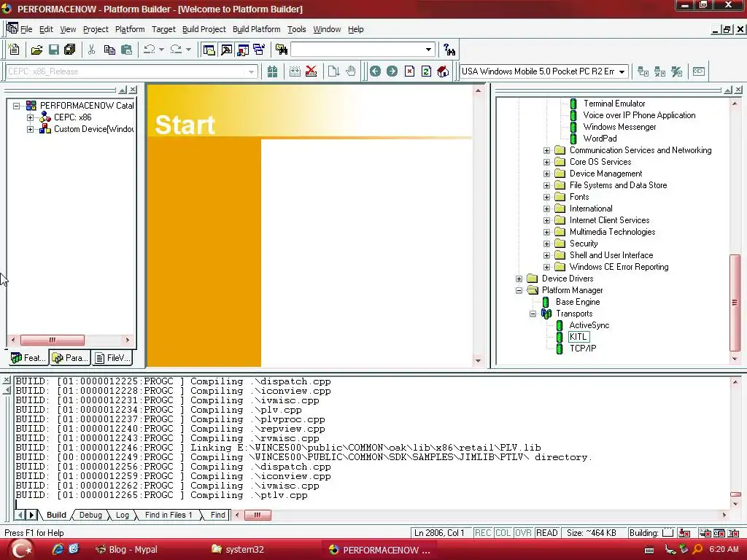Image resolution: width=747 pixels, height=560 pixels.
Task: Click the Break hand icon
Action: 351,71
